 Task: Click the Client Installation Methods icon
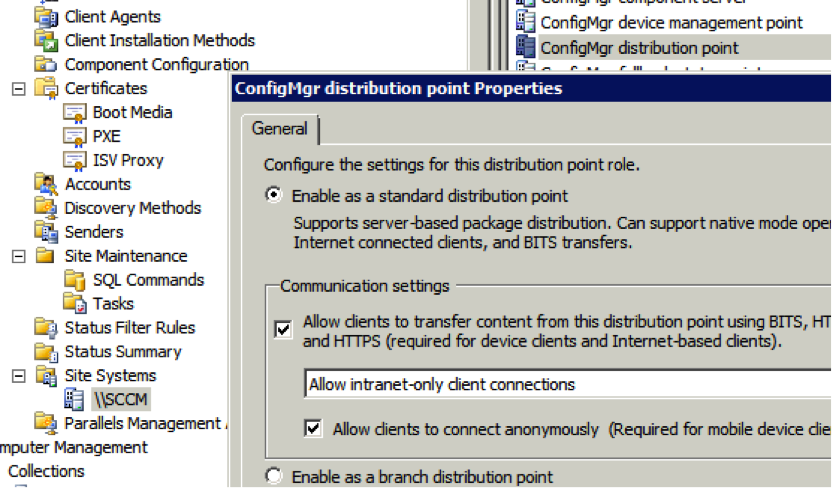[46, 40]
